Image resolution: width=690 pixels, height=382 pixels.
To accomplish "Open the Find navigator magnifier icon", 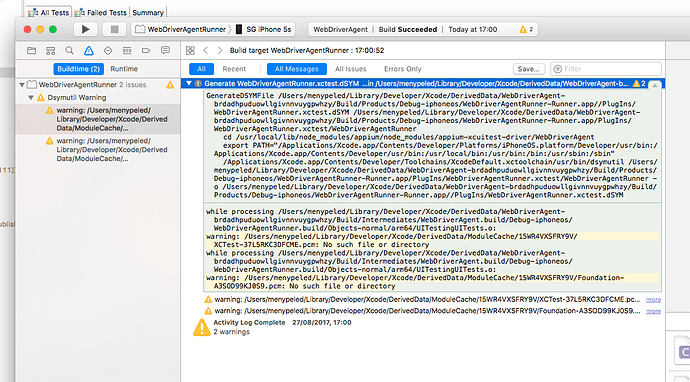I will [70, 51].
